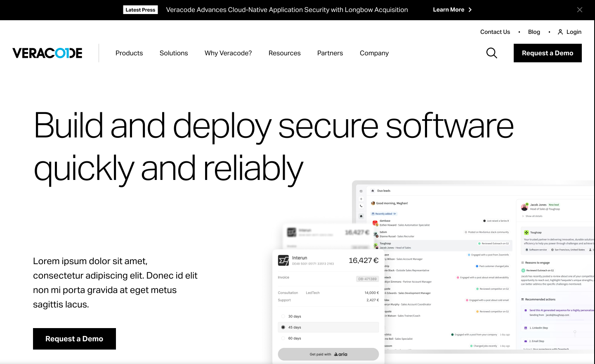Viewport: 595px width, 364px height.
Task: Select the highlighted home icon in the leads sidebar
Action: click(x=361, y=216)
